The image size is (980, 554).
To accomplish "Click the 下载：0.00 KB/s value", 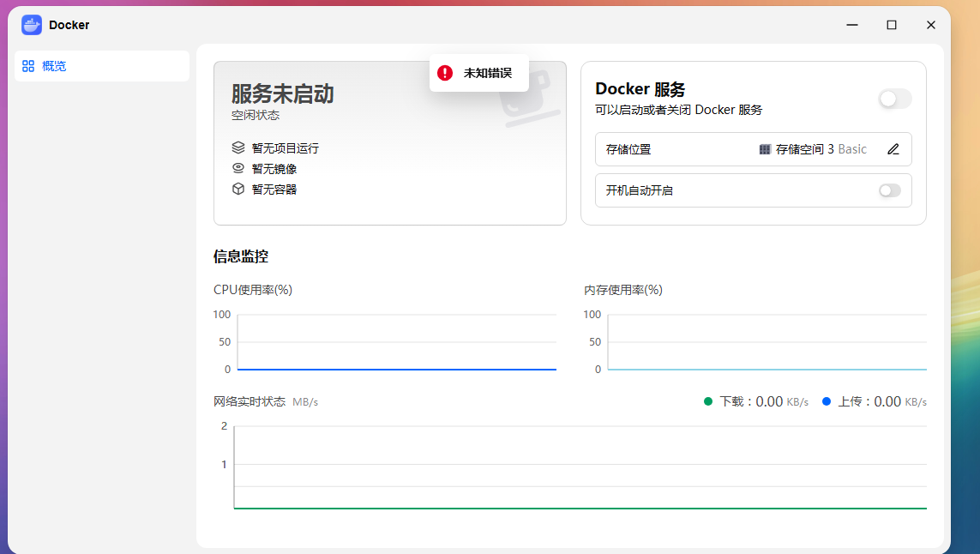I will (x=764, y=401).
